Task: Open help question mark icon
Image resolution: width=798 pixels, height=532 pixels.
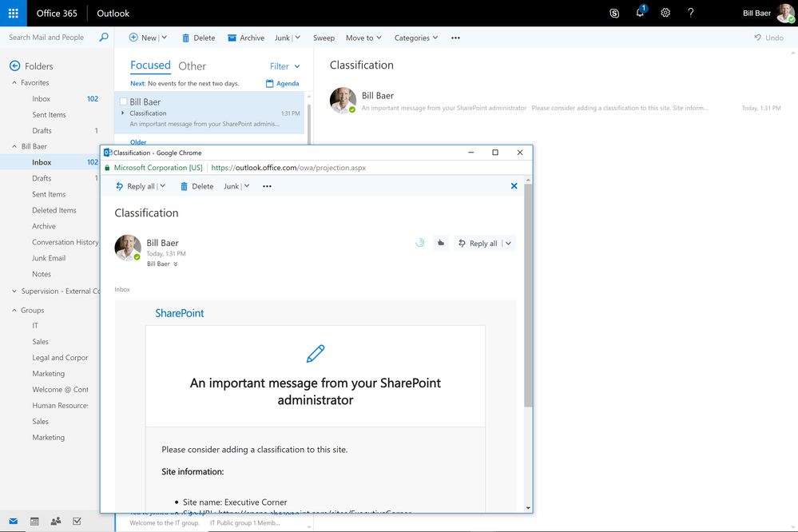Action: 691,14
